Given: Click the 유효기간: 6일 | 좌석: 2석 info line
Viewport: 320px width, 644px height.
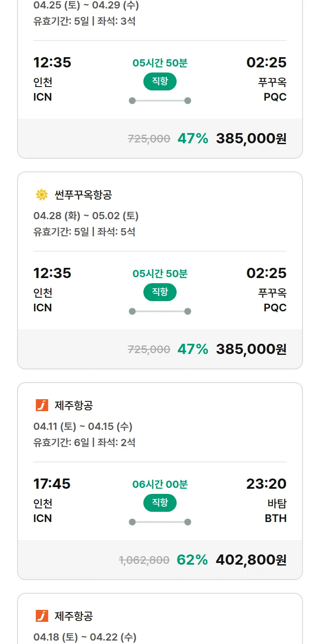Looking at the screenshot, I should click(x=84, y=442).
